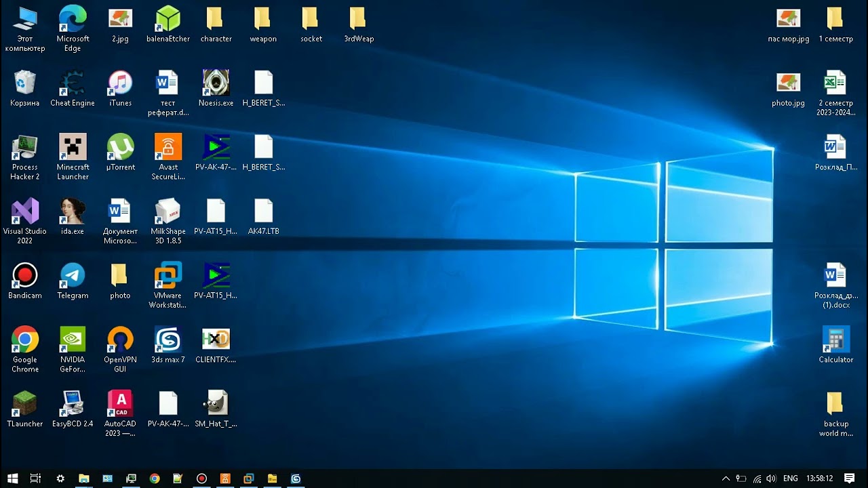
Task: Select the NVIDIA GeForce shortcut
Action: pyautogui.click(x=73, y=350)
